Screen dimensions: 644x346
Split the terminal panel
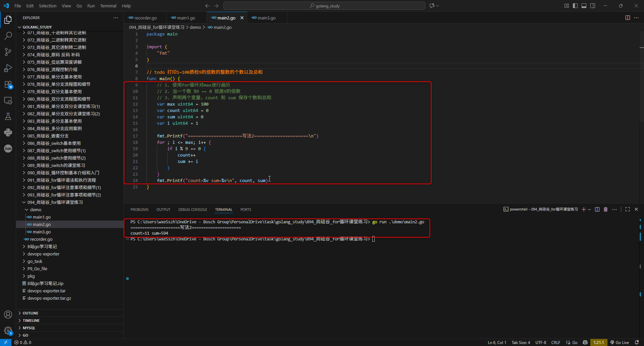[597, 209]
